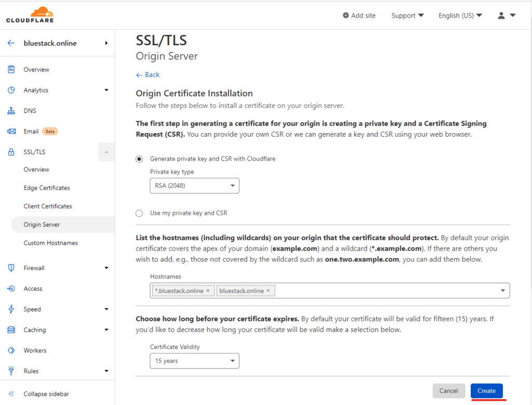
Task: Click the Overview clipboard icon in sidebar
Action: (x=11, y=69)
